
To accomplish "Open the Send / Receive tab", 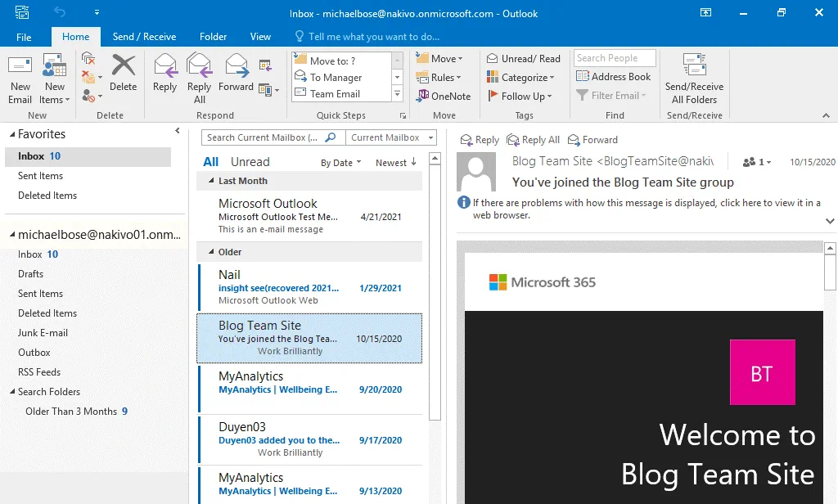I will click(x=144, y=37).
